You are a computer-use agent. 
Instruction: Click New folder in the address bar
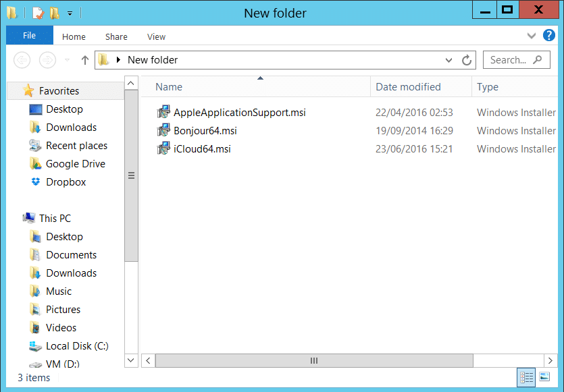(153, 59)
